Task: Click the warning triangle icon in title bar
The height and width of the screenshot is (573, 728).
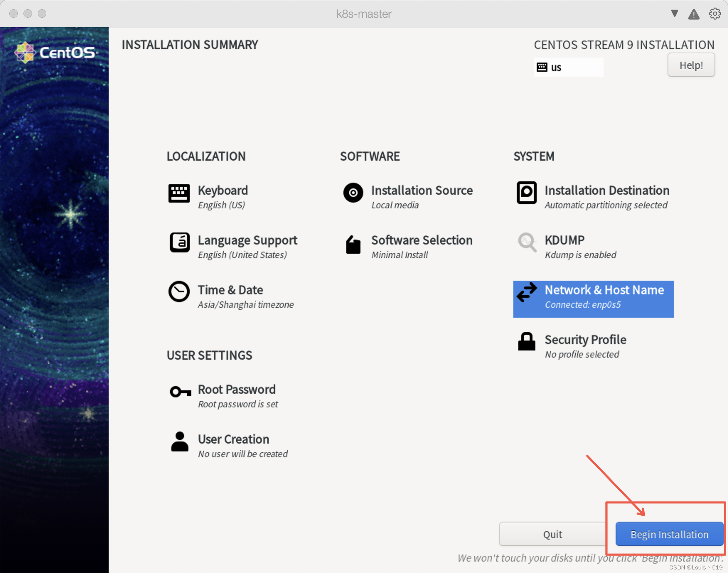Action: (694, 14)
